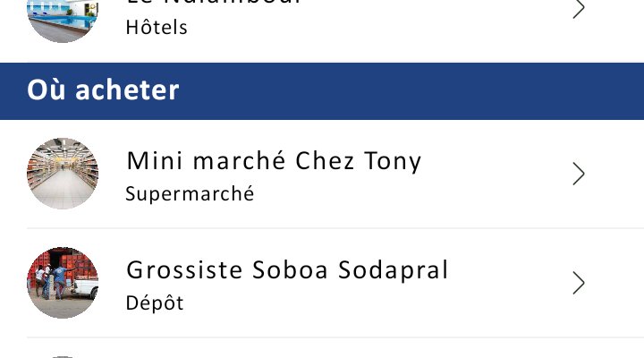The height and width of the screenshot is (358, 644).
Task: Expand Mini marché Chez Tony chevron
Action: pyautogui.click(x=579, y=174)
